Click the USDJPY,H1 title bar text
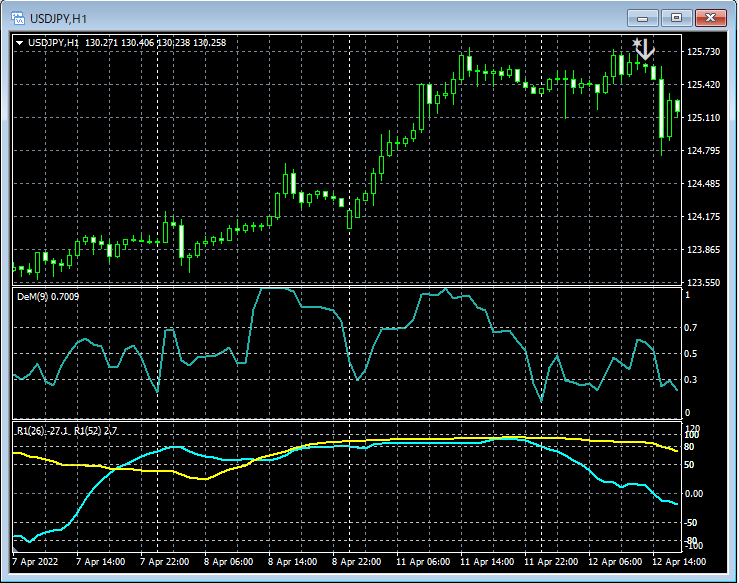Viewport: 739px width, 583px height. (59, 17)
